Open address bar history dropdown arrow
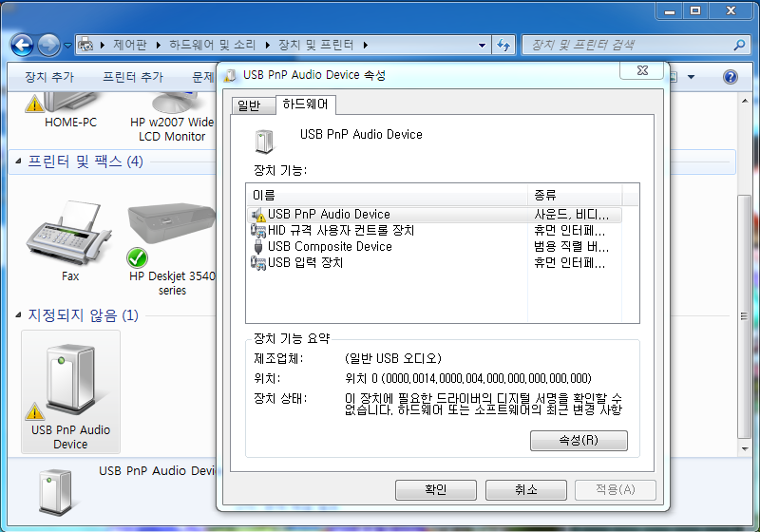The width and height of the screenshot is (760, 532). [483, 45]
